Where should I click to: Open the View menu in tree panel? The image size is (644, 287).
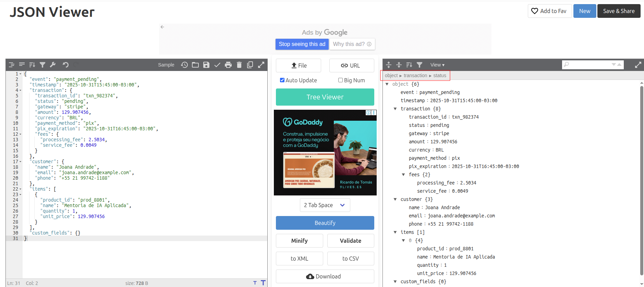coord(437,65)
